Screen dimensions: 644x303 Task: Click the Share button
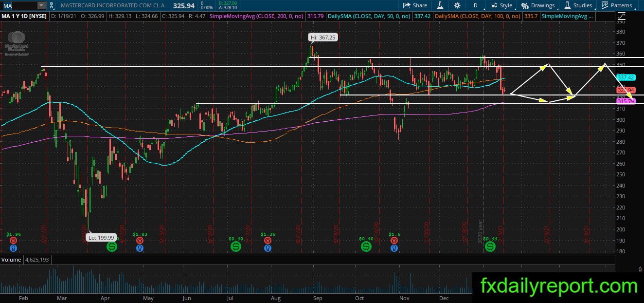click(x=415, y=5)
